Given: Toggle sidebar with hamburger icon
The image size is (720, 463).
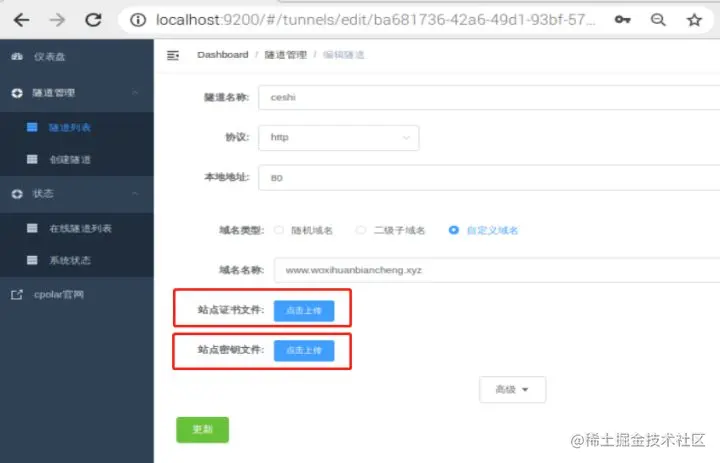Looking at the screenshot, I should point(173,56).
